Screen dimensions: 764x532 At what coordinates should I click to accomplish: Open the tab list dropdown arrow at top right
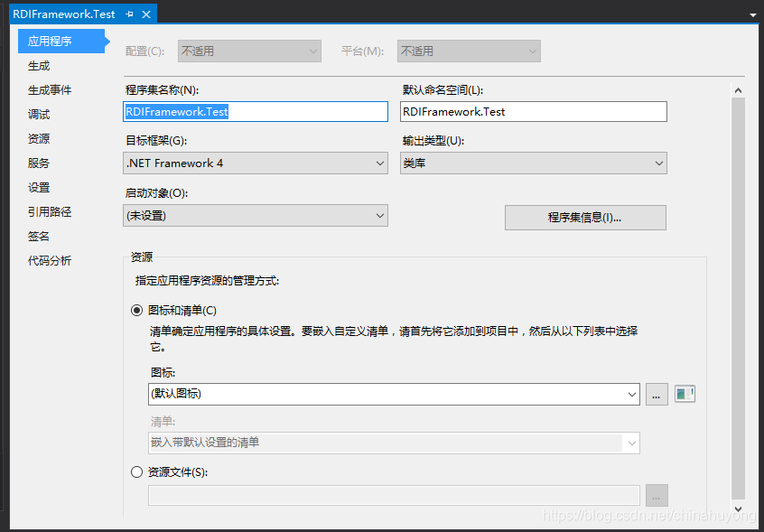pyautogui.click(x=754, y=15)
